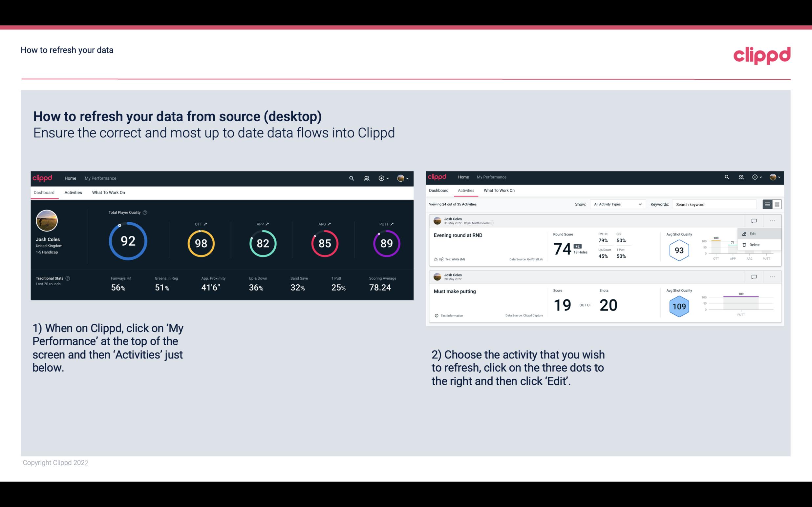Screen dimensions: 812x507
Task: Click the search icon in the navigation bar
Action: [351, 178]
